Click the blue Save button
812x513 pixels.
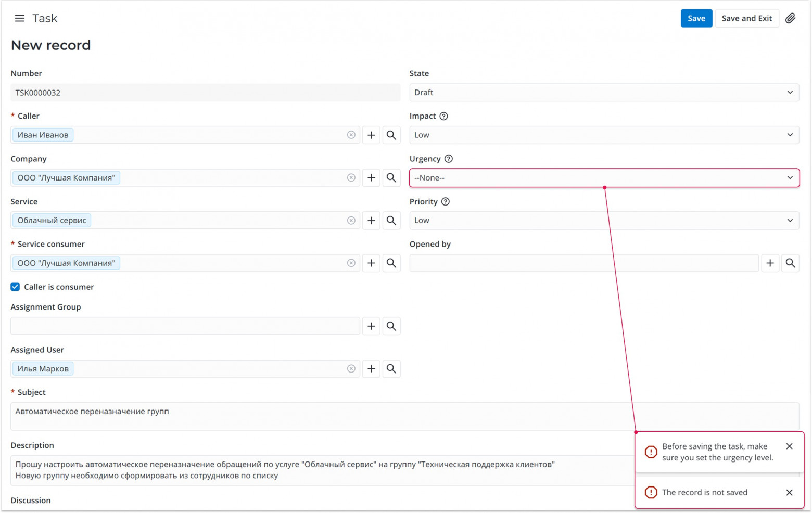(696, 18)
